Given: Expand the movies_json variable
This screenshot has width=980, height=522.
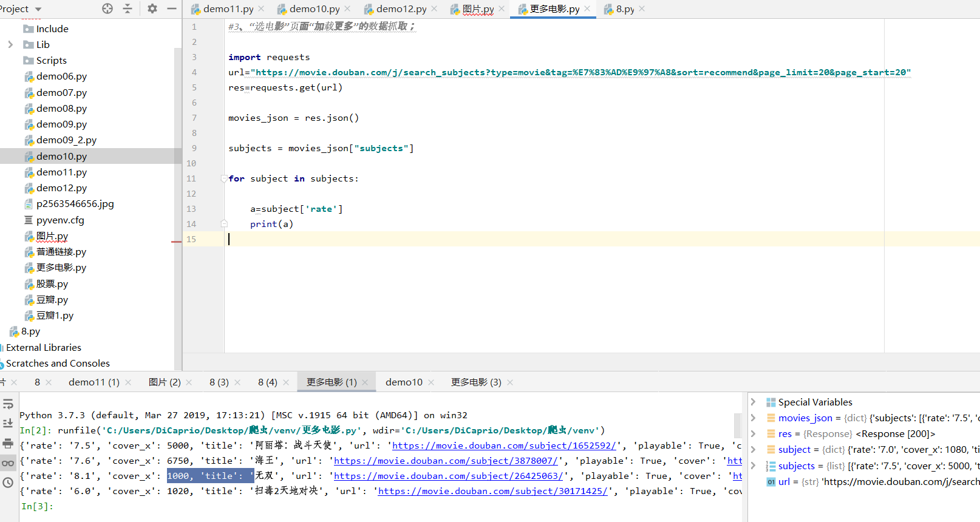Looking at the screenshot, I should (753, 418).
